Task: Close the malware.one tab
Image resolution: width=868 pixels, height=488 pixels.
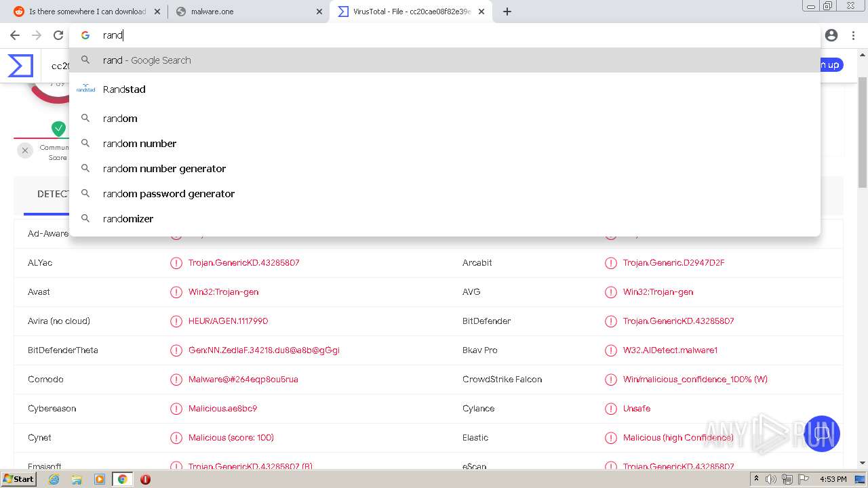Action: [x=319, y=12]
